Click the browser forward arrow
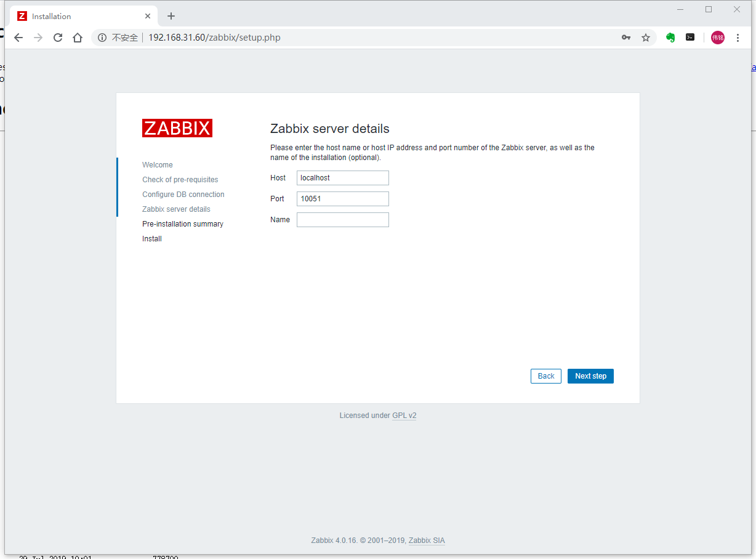The image size is (756, 559). pyautogui.click(x=38, y=38)
